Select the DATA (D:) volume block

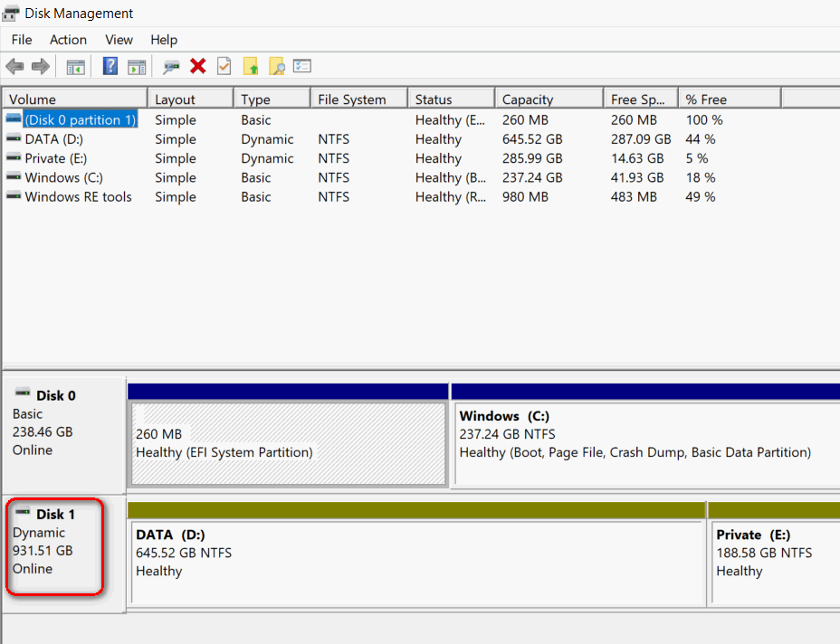417,563
